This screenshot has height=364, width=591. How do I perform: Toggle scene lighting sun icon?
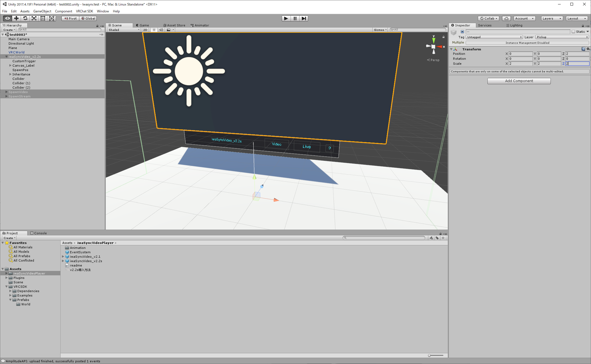click(154, 30)
